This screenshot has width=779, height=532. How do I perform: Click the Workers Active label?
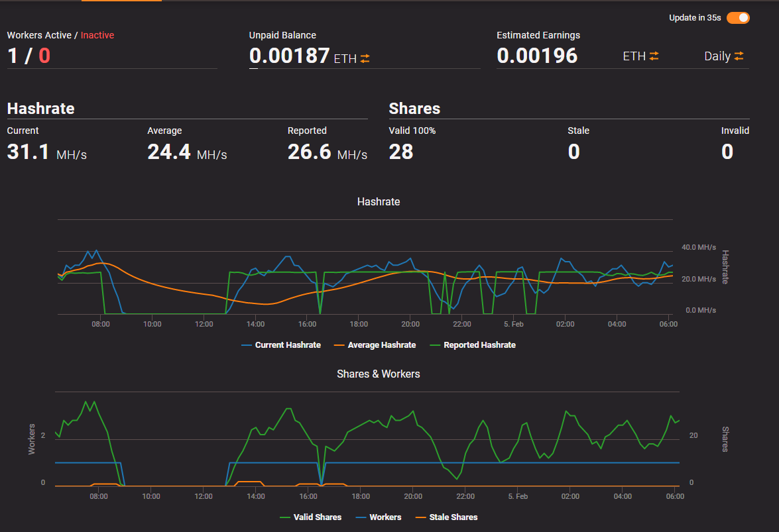click(x=39, y=35)
